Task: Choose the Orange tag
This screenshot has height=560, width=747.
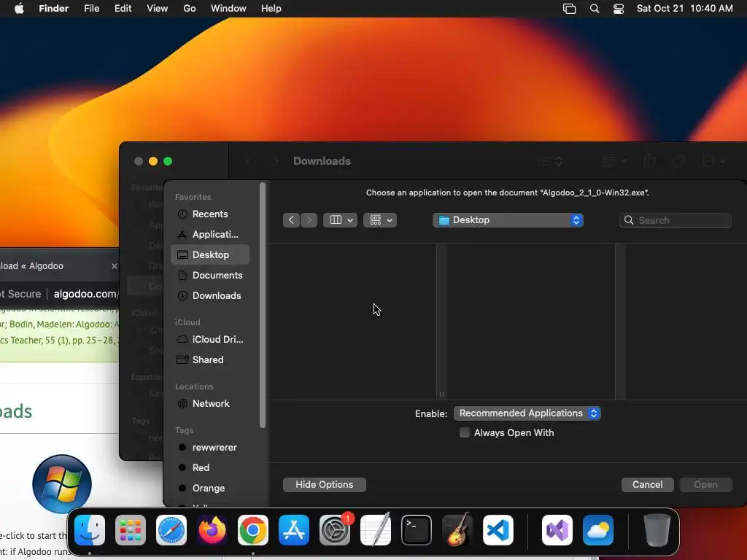Action: (209, 488)
